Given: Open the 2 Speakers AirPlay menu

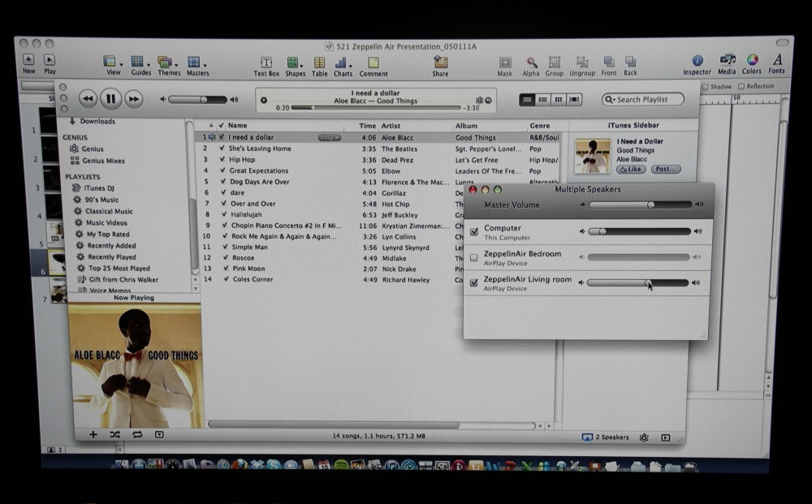Looking at the screenshot, I should [606, 437].
